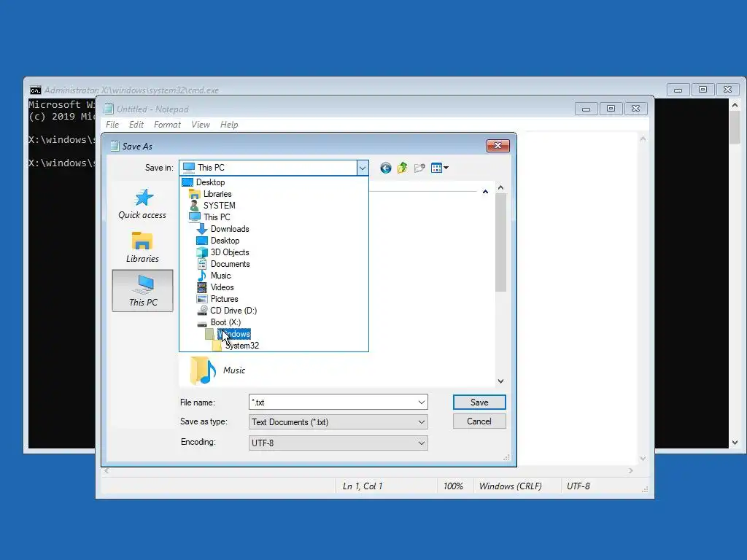747x560 pixels.
Task: Click the File name text field
Action: point(333,402)
